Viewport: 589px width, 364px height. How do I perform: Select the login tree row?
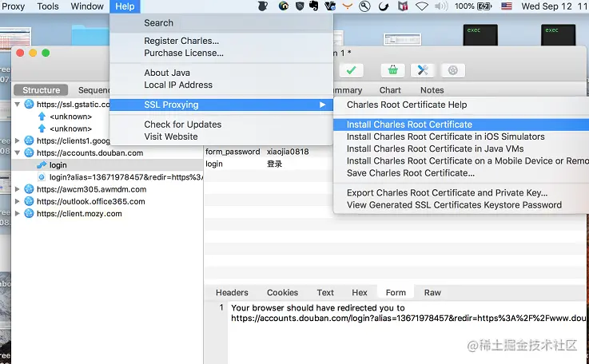107,164
